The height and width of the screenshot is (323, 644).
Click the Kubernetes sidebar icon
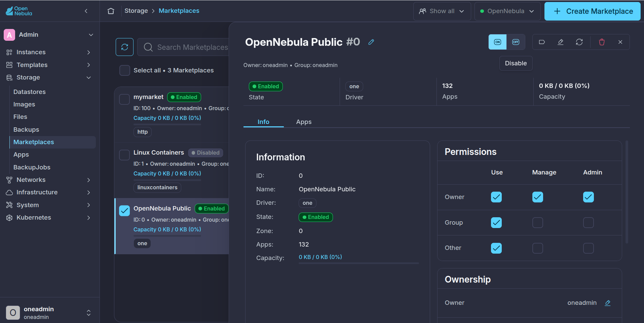(9, 218)
